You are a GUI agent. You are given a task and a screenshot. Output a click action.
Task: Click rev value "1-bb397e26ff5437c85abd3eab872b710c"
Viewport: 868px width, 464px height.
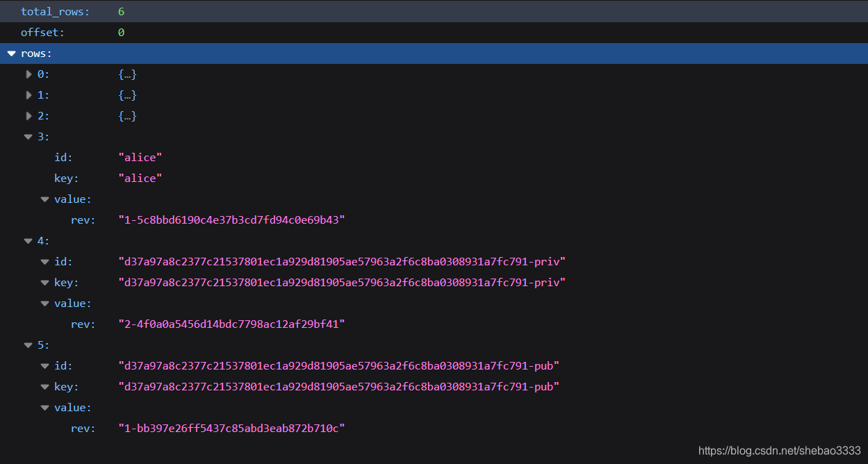[232, 429]
